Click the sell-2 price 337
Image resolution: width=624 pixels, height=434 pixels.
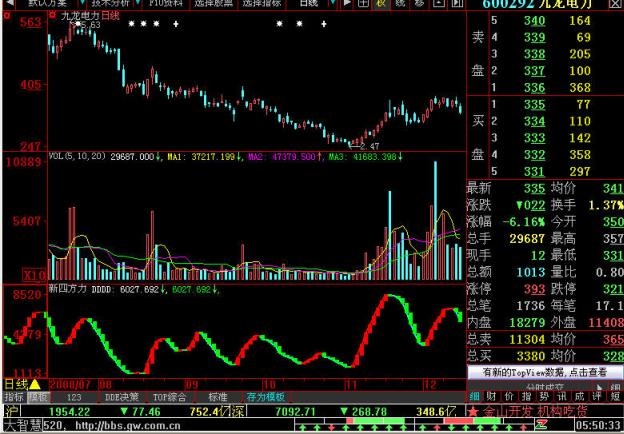point(534,71)
